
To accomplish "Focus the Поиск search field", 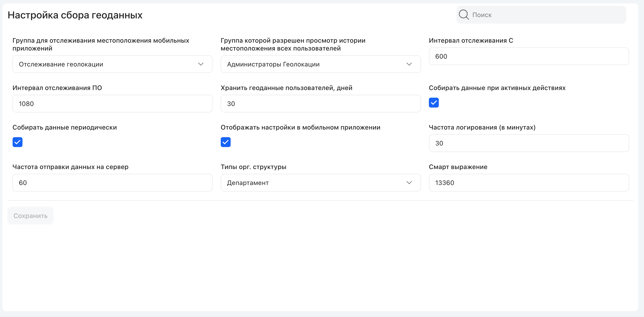I will coord(541,15).
